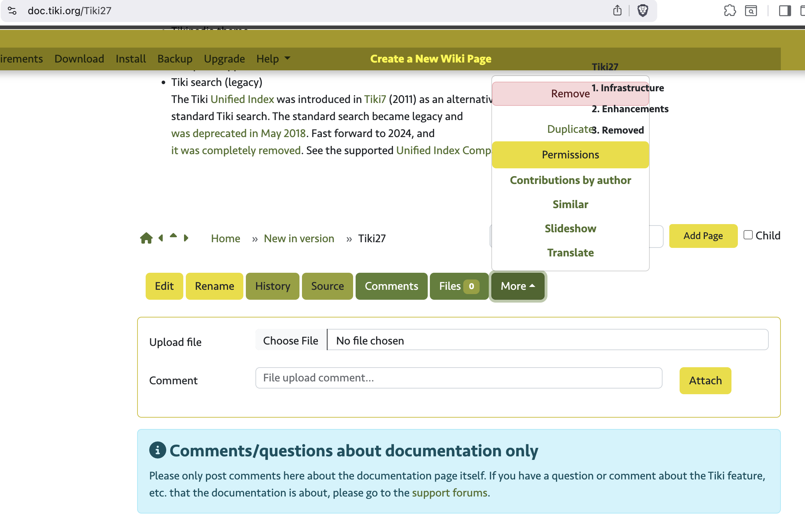Click the up arrow structure navigation icon

(x=173, y=235)
